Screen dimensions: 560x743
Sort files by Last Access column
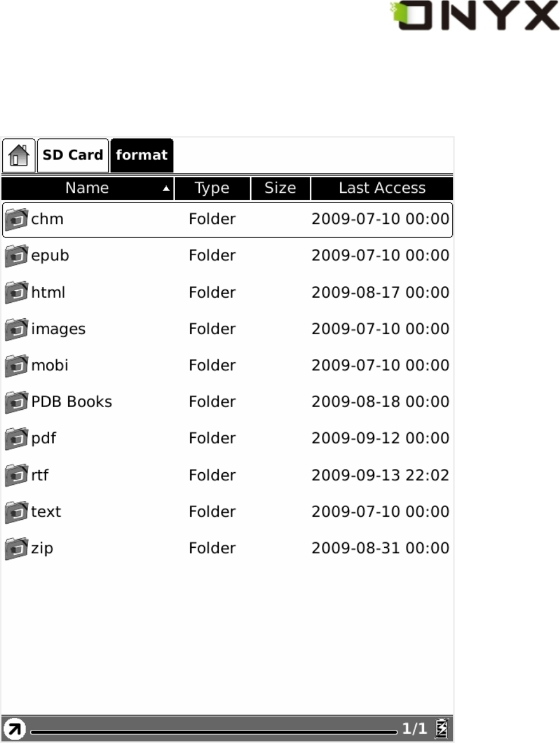tap(382, 188)
